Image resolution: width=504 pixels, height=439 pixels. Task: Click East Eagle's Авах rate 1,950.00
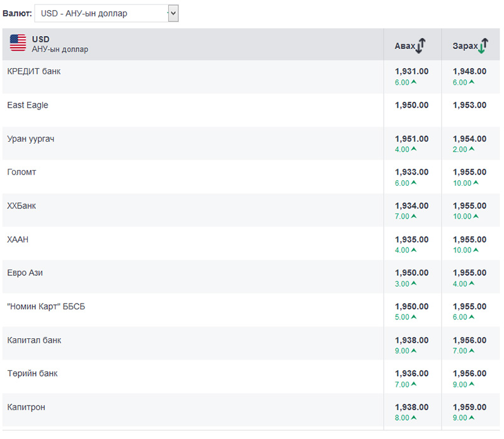(411, 105)
